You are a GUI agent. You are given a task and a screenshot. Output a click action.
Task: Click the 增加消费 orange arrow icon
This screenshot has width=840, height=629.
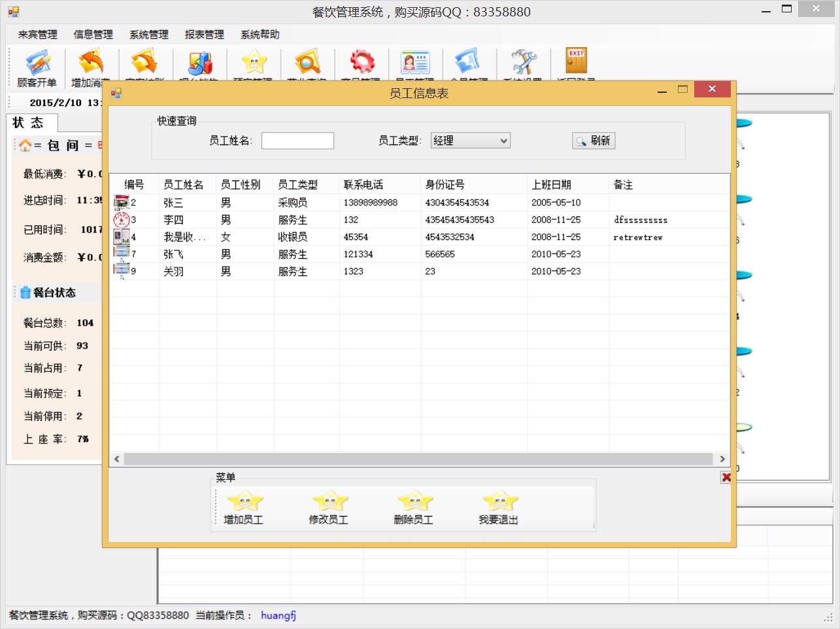(x=91, y=64)
